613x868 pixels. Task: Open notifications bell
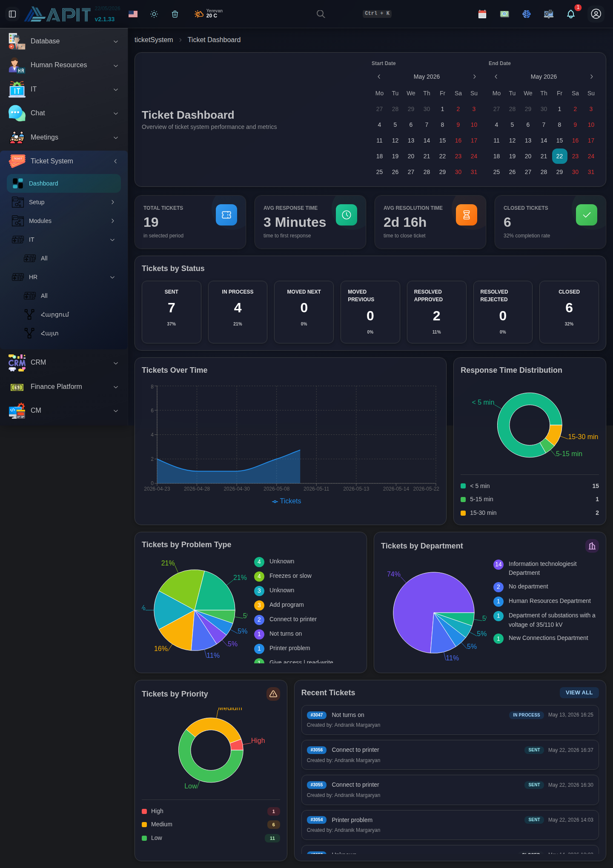click(x=571, y=14)
